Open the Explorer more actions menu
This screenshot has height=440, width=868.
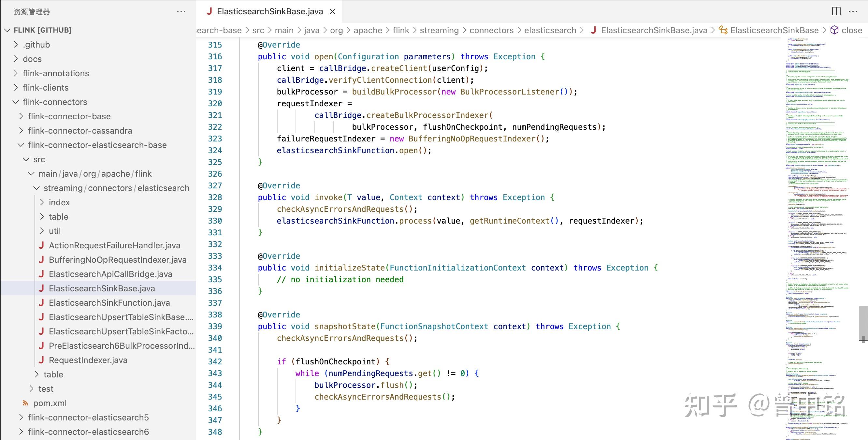pyautogui.click(x=181, y=11)
